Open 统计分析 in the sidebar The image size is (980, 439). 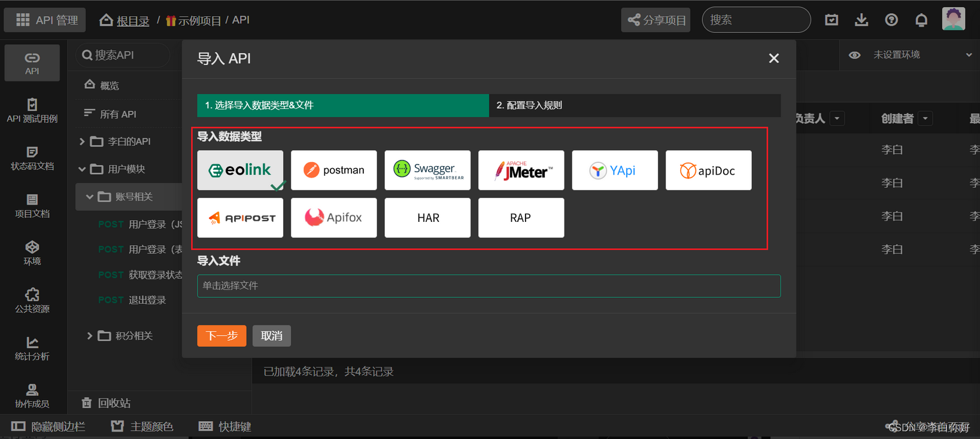pyautogui.click(x=32, y=349)
